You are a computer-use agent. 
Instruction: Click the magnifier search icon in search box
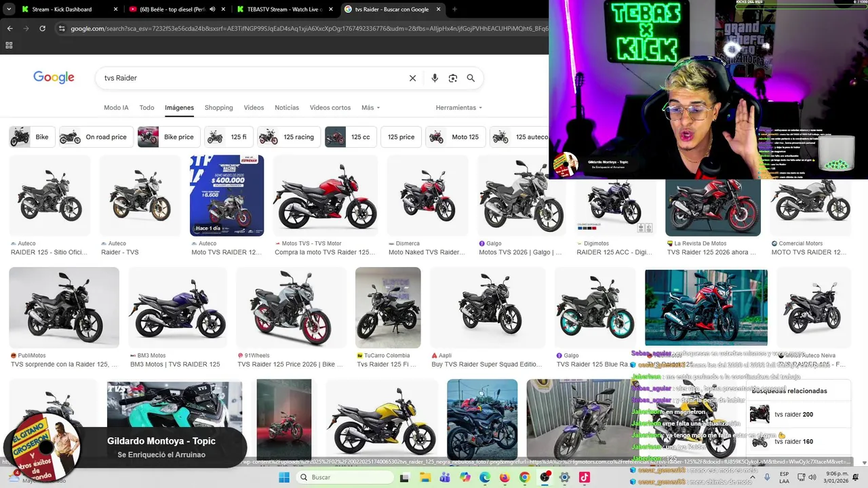pyautogui.click(x=471, y=78)
